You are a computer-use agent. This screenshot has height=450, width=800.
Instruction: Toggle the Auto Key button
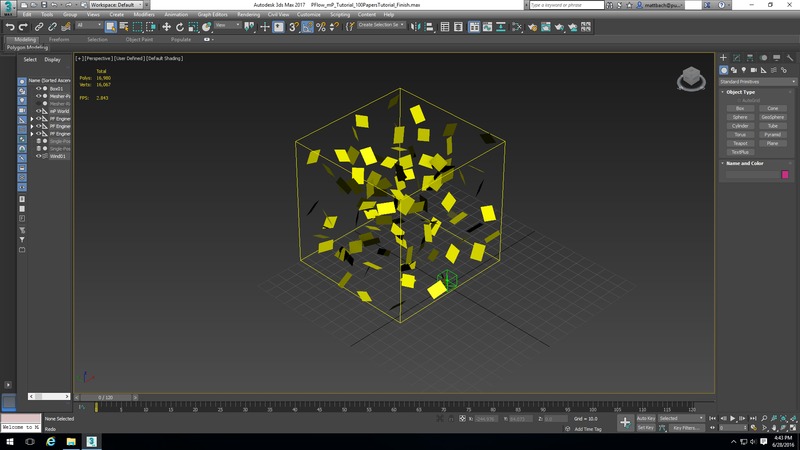click(x=646, y=418)
